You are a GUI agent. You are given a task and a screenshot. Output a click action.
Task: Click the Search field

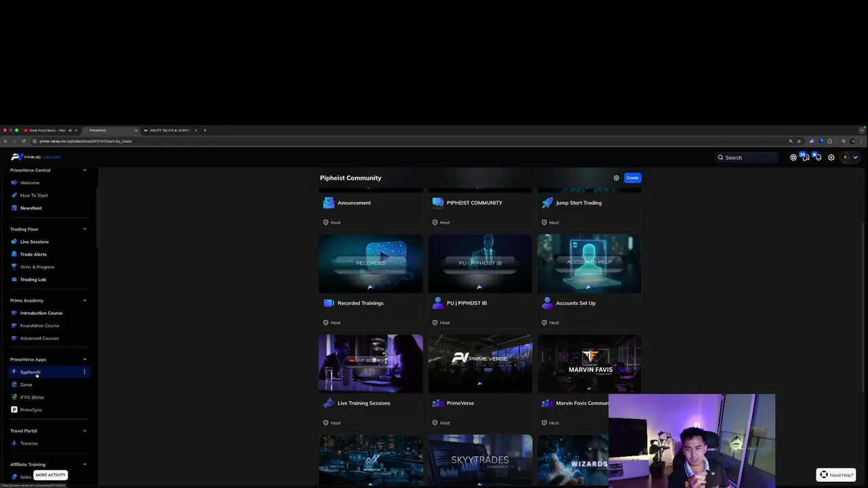(x=747, y=157)
